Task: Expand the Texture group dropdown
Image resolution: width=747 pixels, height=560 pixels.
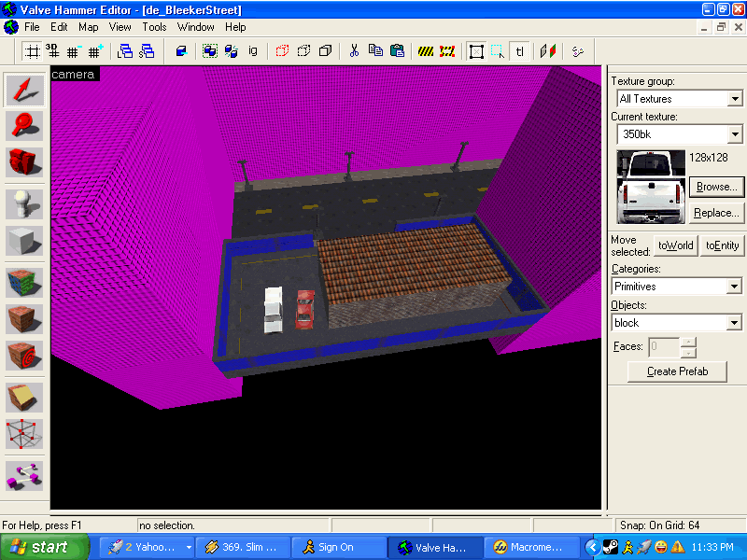Action: point(735,99)
